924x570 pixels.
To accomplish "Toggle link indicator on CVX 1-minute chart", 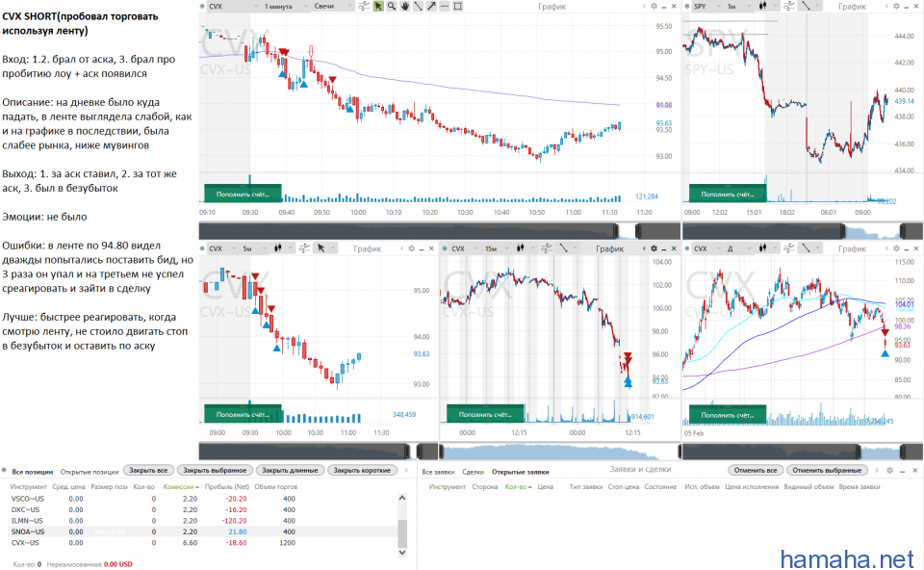I will click(x=203, y=7).
